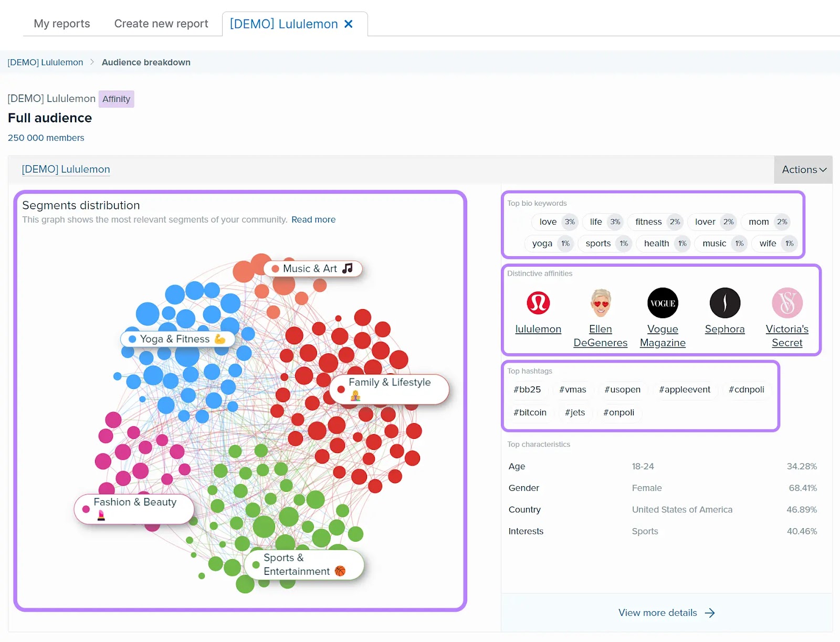
Task: Click the View more details arrow icon
Action: tap(710, 613)
